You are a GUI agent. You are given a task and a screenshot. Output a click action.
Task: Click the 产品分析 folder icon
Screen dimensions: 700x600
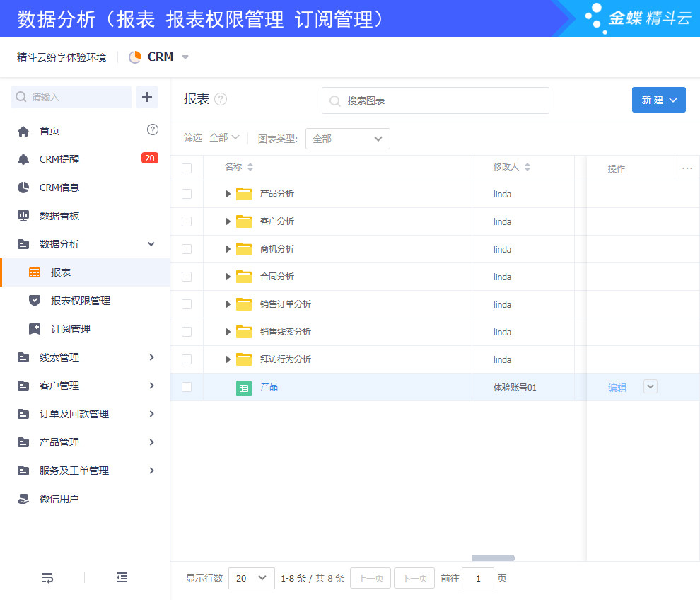coord(244,194)
